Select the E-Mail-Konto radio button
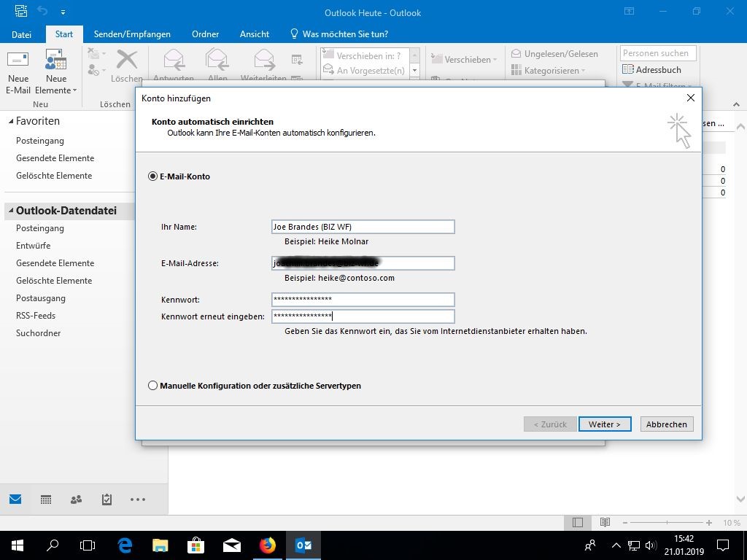Image resolution: width=747 pixels, height=560 pixels. (x=152, y=176)
